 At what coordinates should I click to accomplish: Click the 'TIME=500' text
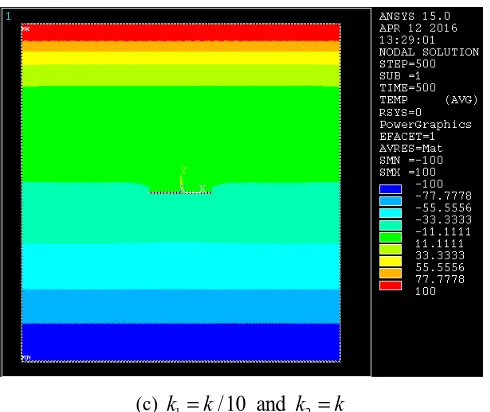point(407,88)
